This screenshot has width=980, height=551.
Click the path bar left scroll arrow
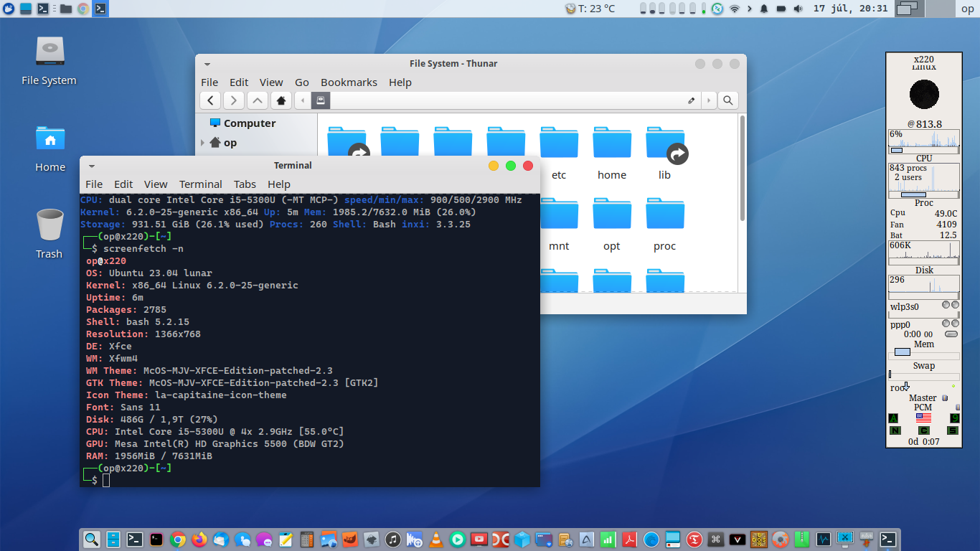click(303, 100)
